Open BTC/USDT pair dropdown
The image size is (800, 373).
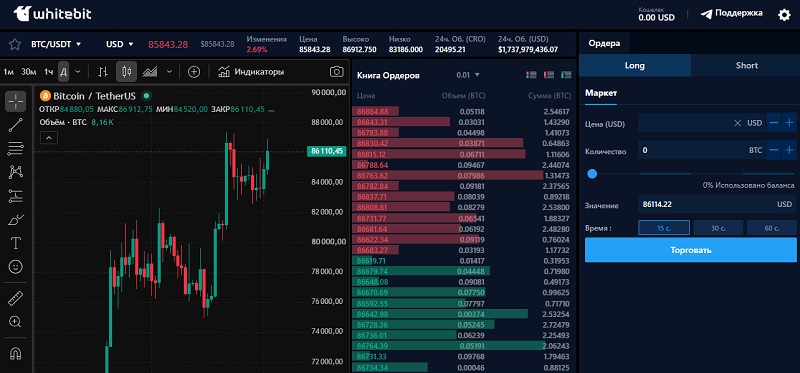tap(56, 44)
